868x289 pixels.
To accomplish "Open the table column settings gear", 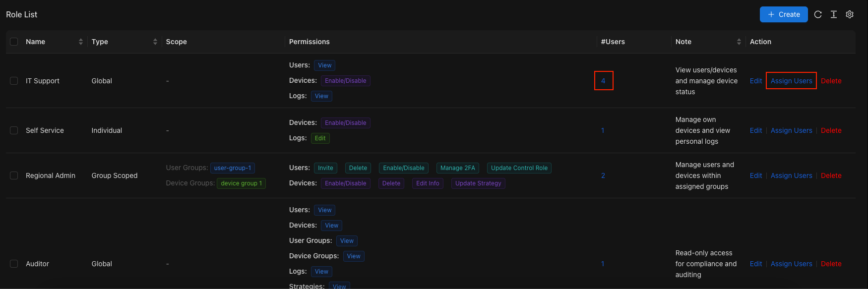I will tap(850, 14).
